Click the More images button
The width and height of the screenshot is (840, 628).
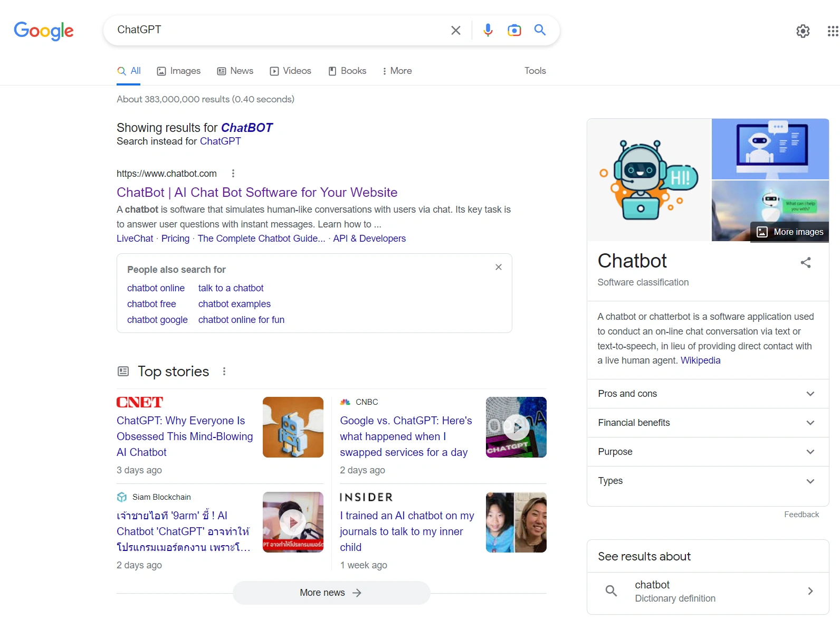click(x=790, y=232)
